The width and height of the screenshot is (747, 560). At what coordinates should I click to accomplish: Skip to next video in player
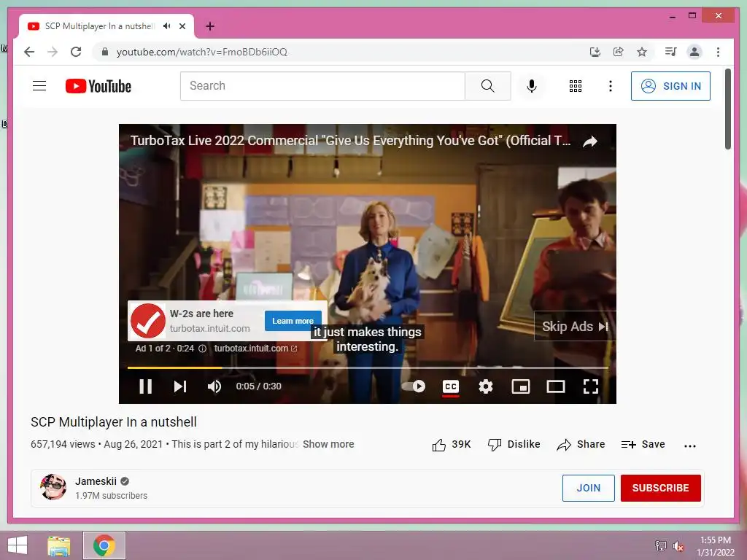click(179, 386)
